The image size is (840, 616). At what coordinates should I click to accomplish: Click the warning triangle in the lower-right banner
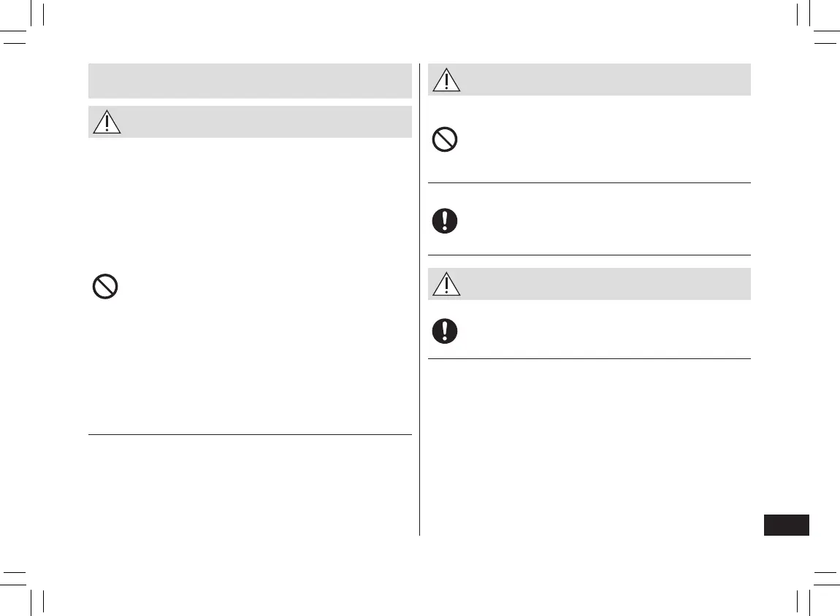(x=446, y=285)
